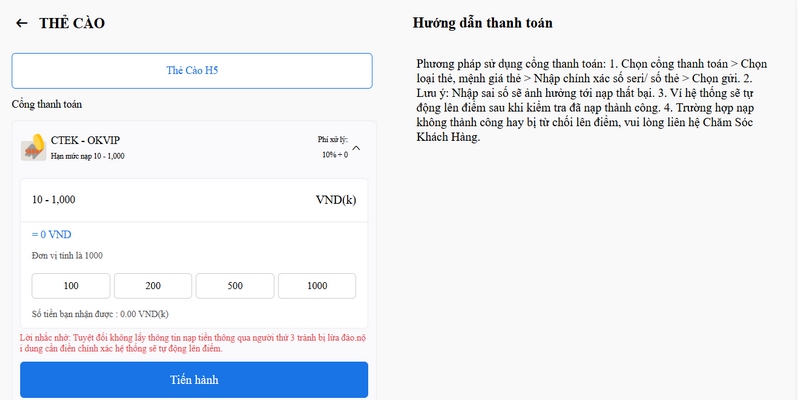Choose the 200 preset amount
The width and height of the screenshot is (800, 400).
[x=153, y=286]
